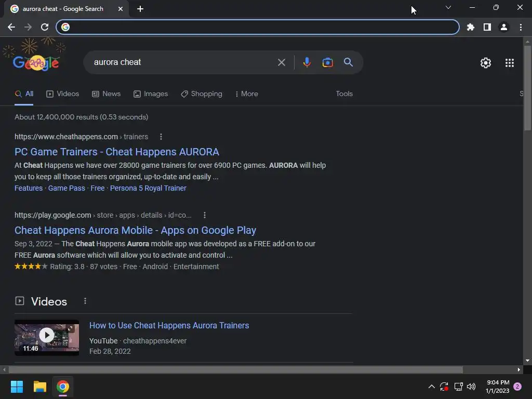Open the Free sitelink

(97, 188)
